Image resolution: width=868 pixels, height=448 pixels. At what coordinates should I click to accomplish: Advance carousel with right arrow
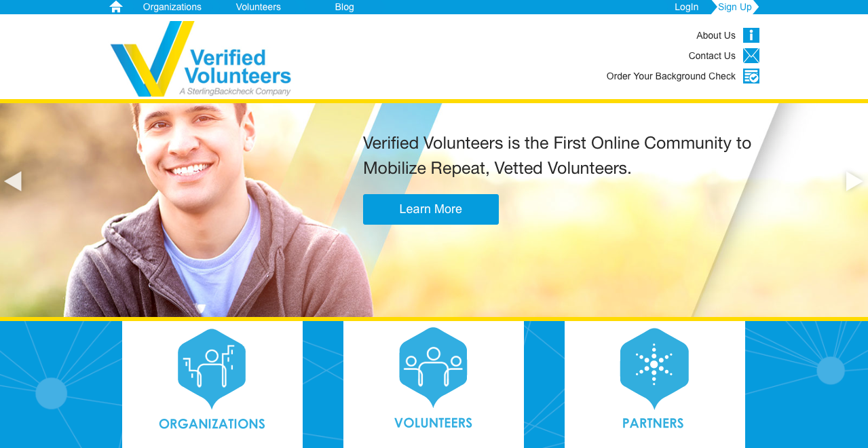click(854, 181)
